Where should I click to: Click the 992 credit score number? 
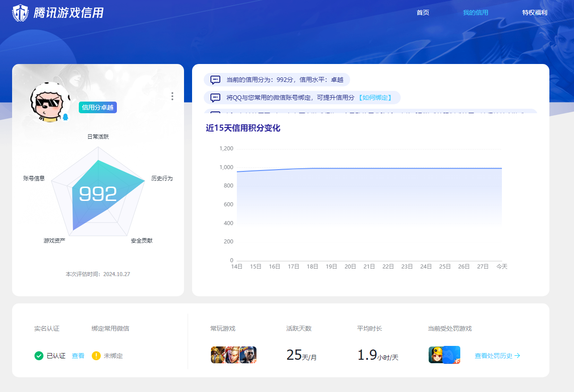coord(98,194)
